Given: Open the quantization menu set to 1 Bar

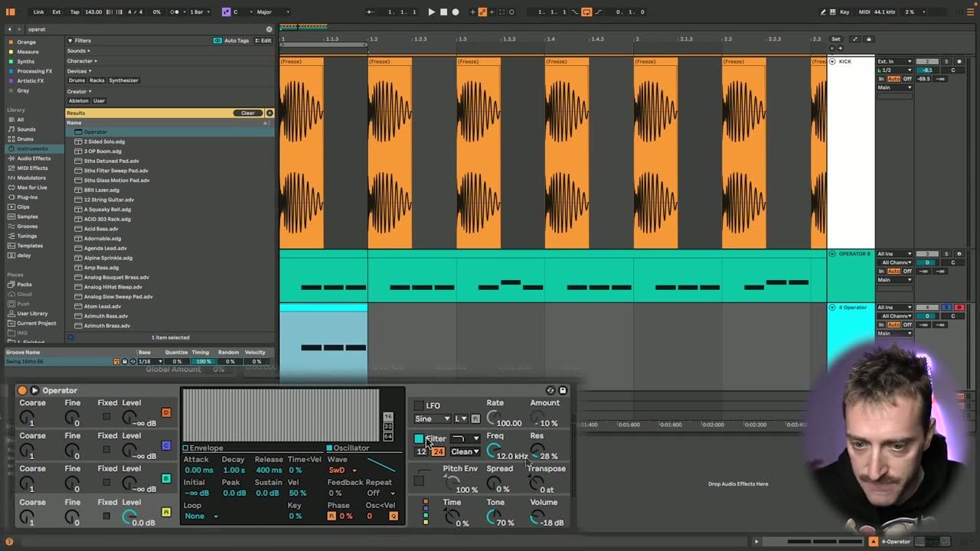Looking at the screenshot, I should [x=199, y=11].
